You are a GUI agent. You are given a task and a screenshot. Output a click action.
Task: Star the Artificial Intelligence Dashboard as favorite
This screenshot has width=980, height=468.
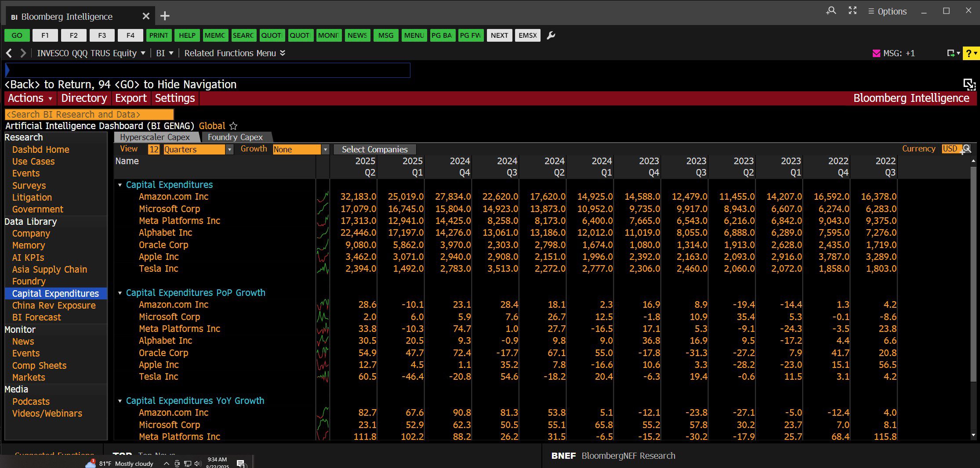click(233, 126)
